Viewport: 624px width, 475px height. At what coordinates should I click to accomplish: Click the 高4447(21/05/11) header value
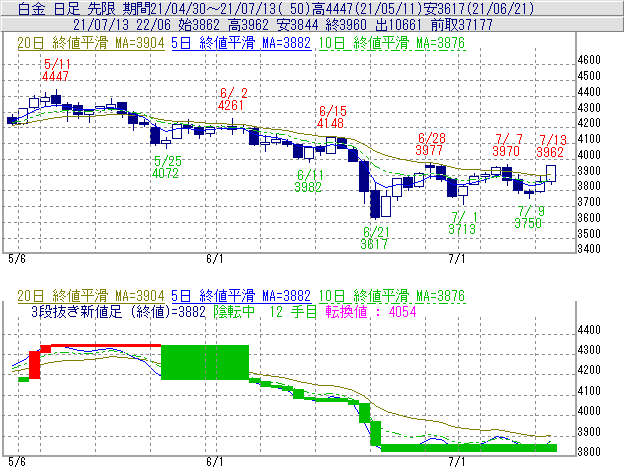368,9
